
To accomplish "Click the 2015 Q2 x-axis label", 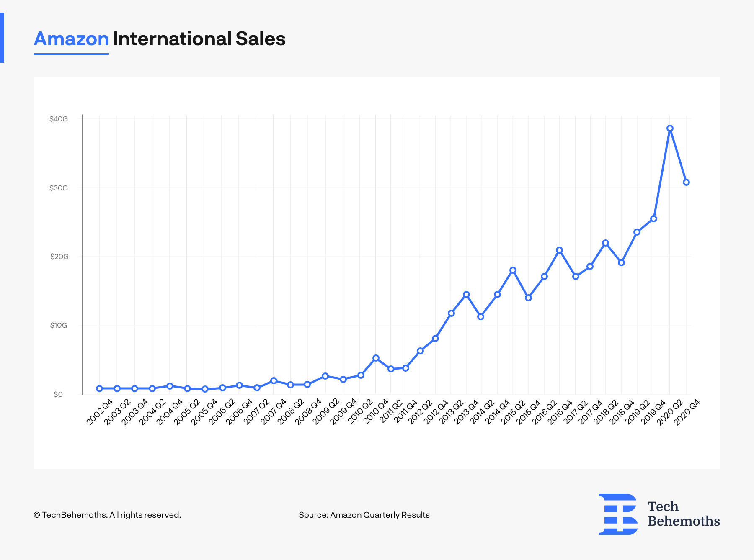I will 513,412.
